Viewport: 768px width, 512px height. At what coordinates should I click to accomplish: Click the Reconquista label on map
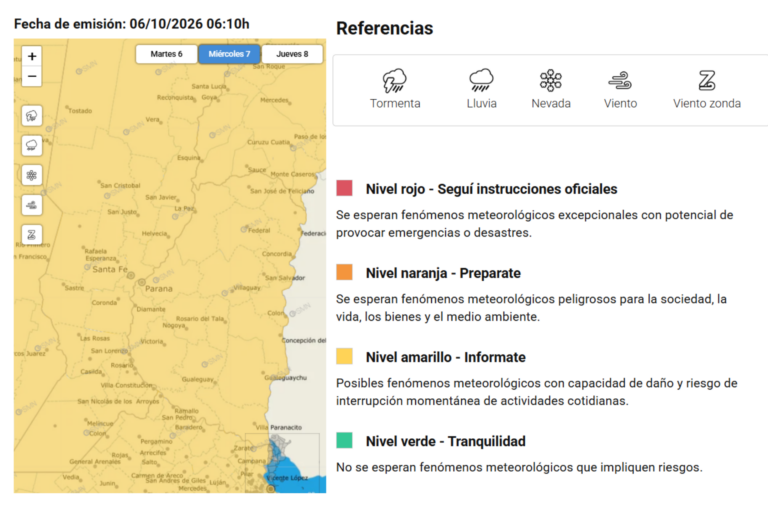[x=175, y=98]
